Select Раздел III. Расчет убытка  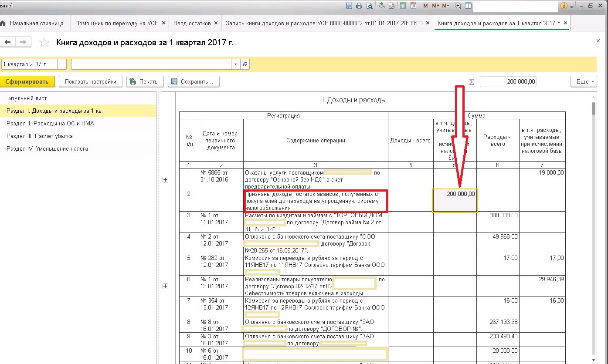(x=78, y=136)
